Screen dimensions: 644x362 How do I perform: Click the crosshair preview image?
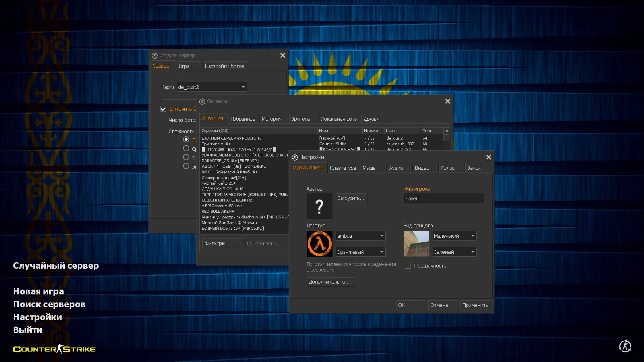[416, 244]
